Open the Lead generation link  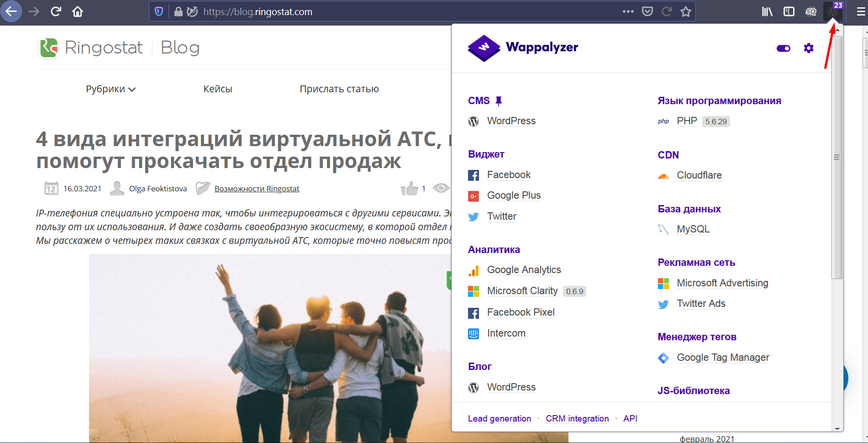(500, 418)
